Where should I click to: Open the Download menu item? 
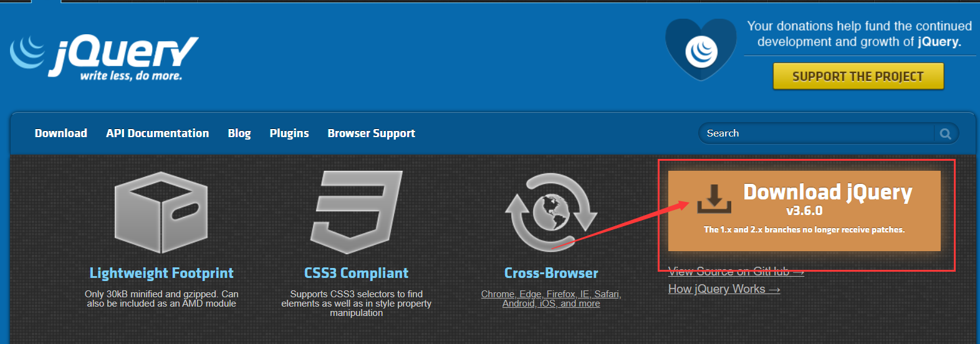[x=61, y=133]
